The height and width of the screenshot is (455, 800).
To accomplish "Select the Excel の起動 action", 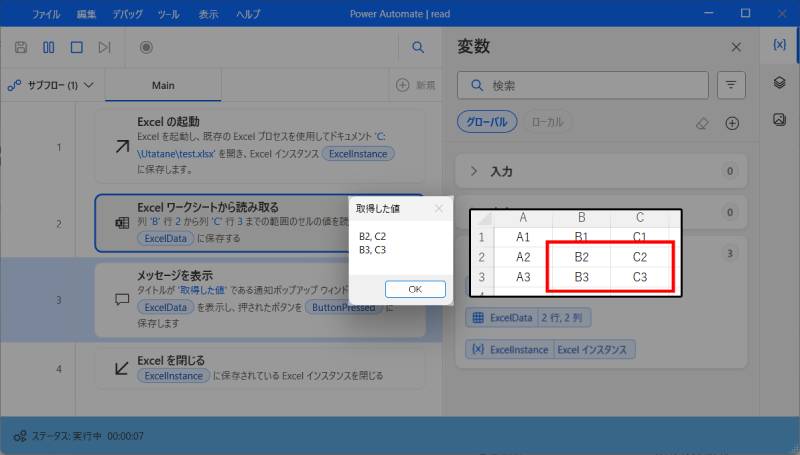I will [x=259, y=146].
